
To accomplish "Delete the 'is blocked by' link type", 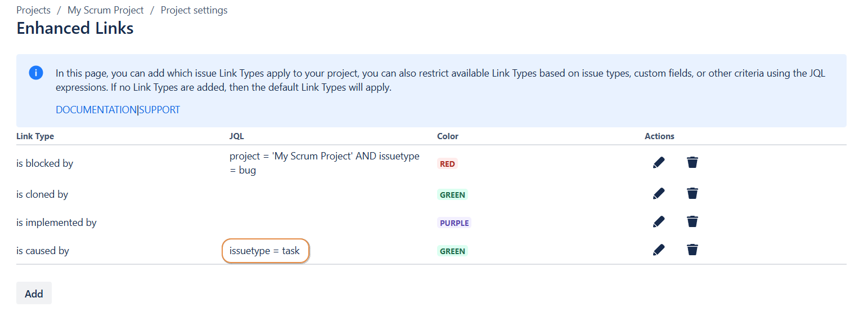I will click(692, 163).
